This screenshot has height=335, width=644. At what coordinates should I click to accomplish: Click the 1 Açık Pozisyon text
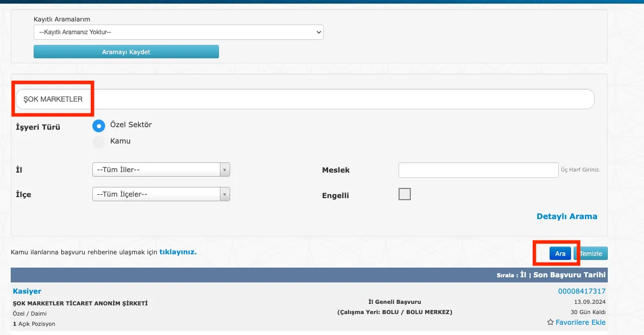pos(34,324)
